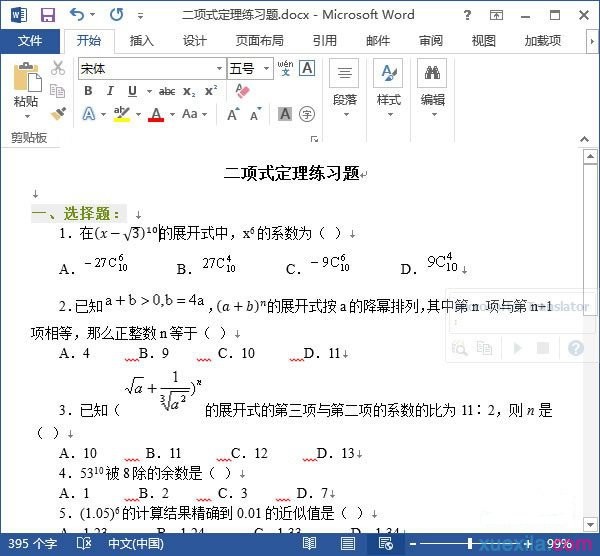This screenshot has width=600, height=556.
Task: Open the font name dropdown 宋体
Action: 220,68
